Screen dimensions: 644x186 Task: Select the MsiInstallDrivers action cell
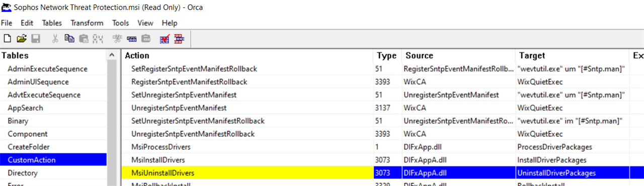point(247,160)
